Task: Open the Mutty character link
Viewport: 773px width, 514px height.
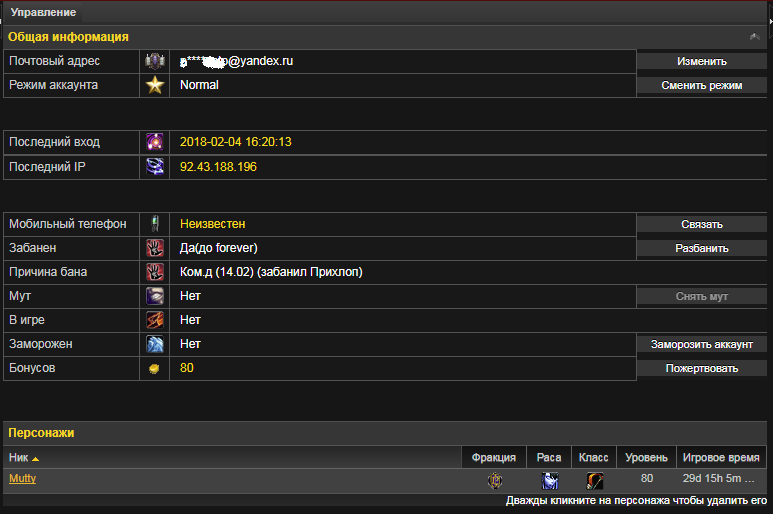Action: [x=23, y=478]
